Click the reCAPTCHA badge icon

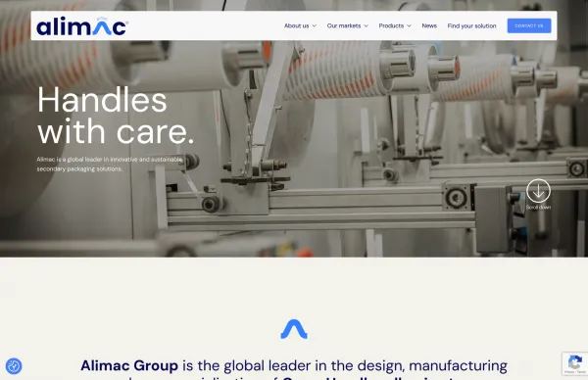(x=575, y=362)
